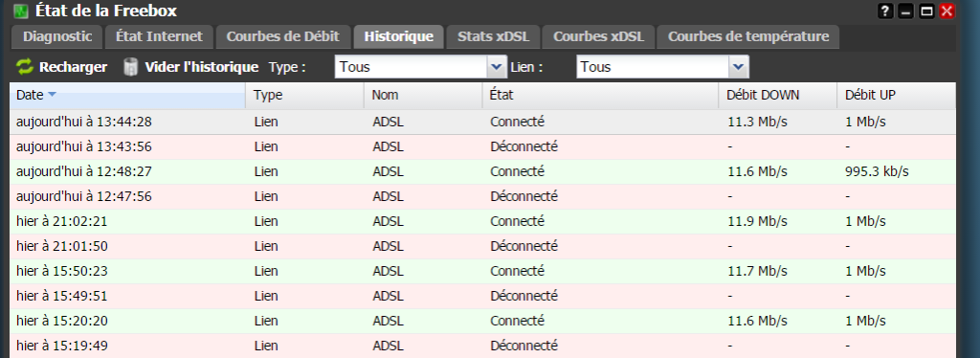Viewport: 980px width, 358px height.
Task: Click the Recharger button label
Action: coord(73,67)
